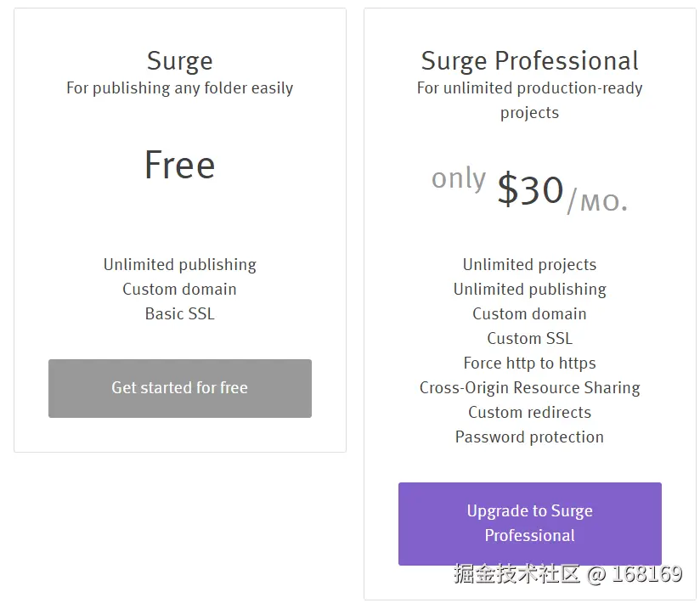Click the 掘金技术社区 watermark text
Image resolution: width=700 pixels, height=603 pixels.
(517, 574)
